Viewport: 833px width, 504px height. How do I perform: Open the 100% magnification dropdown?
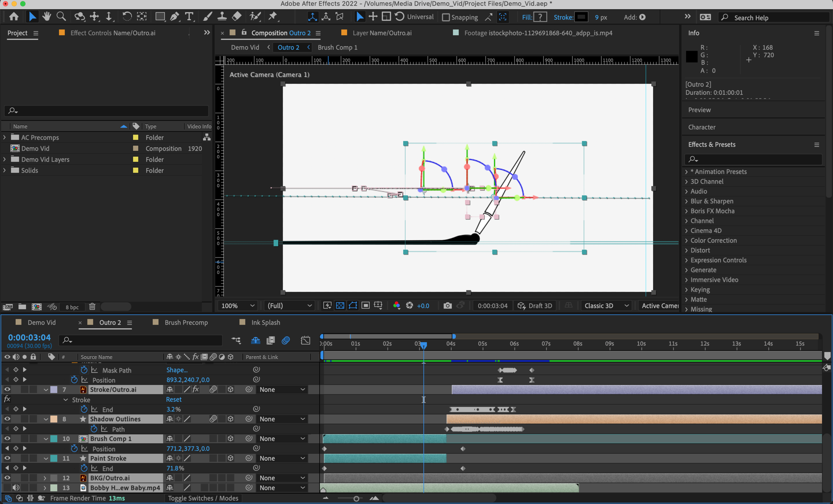coord(237,306)
